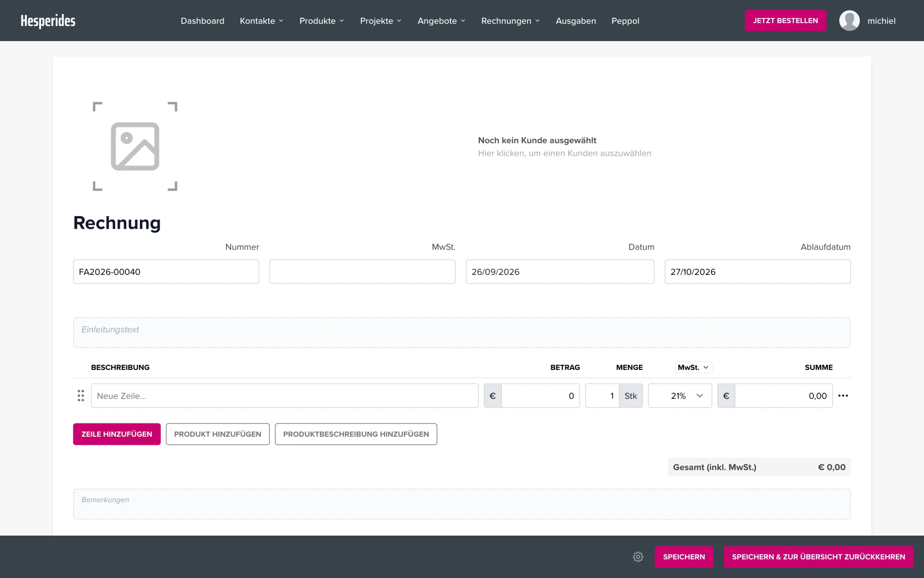Grab the line drag handle icon
Screen dimensions: 924x578
tap(81, 396)
